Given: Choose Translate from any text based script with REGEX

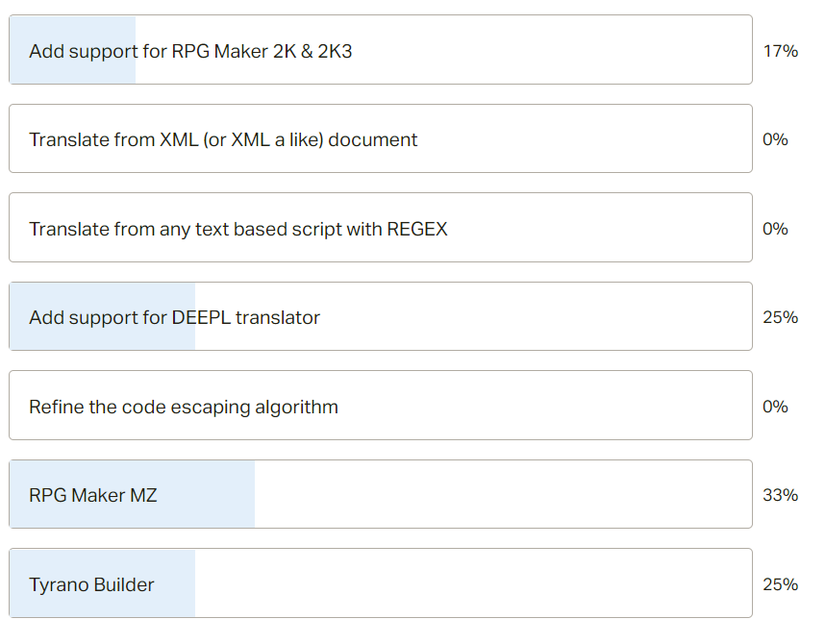Looking at the screenshot, I should (x=381, y=227).
